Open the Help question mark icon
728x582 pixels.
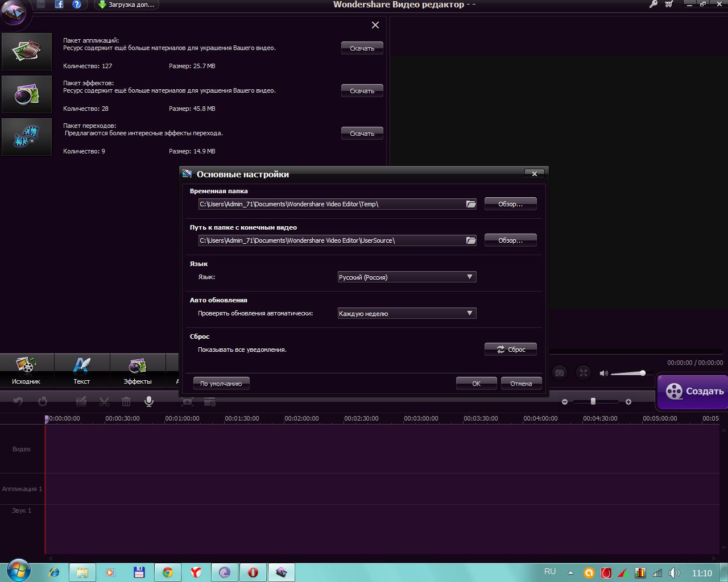[77, 5]
